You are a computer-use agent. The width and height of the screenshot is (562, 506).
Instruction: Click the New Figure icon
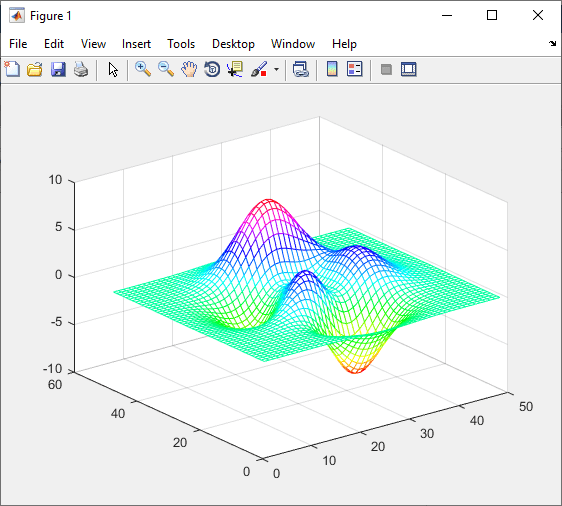pyautogui.click(x=12, y=69)
